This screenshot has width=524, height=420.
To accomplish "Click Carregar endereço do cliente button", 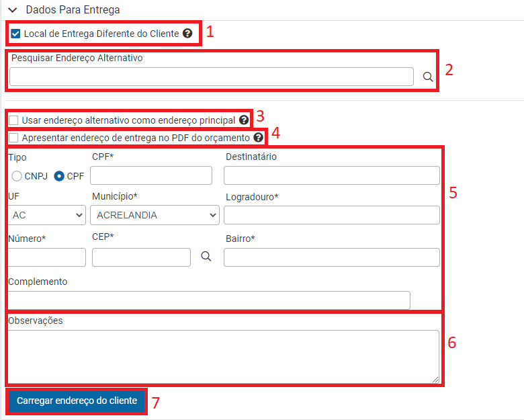I will [x=77, y=401].
